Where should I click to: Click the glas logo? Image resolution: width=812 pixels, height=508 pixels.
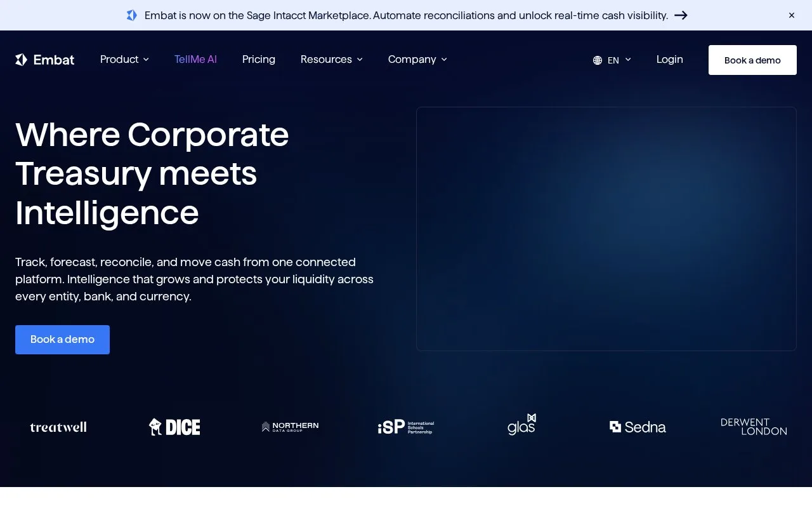[521, 425]
